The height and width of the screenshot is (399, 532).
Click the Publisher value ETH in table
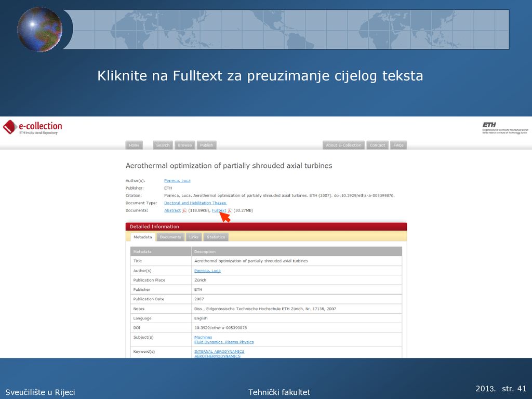coord(198,289)
